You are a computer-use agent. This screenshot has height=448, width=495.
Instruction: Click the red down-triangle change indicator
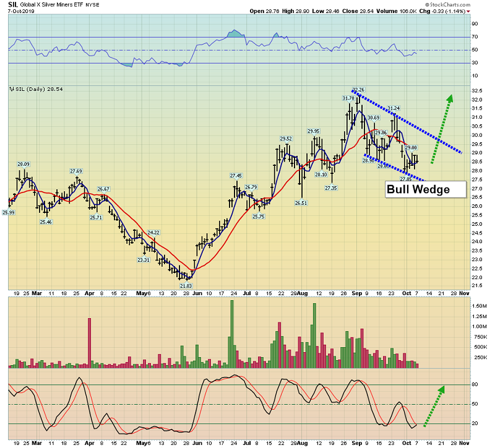click(x=468, y=11)
